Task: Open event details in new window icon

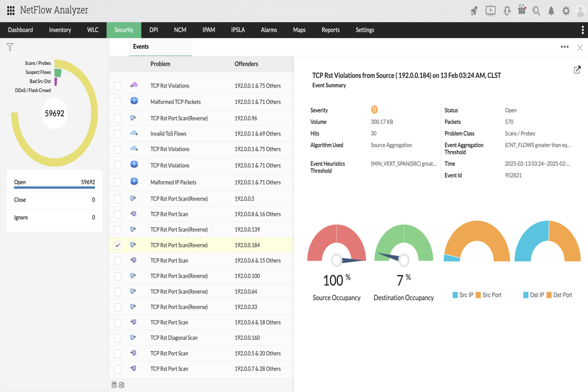Action: 577,70
